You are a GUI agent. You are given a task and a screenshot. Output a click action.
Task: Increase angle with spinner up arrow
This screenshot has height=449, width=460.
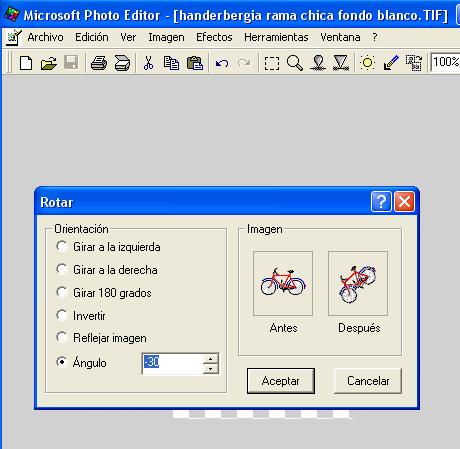pos(210,359)
